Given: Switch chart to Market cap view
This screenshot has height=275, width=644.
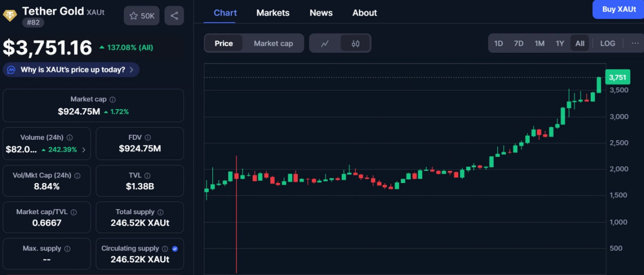Looking at the screenshot, I should point(273,43).
